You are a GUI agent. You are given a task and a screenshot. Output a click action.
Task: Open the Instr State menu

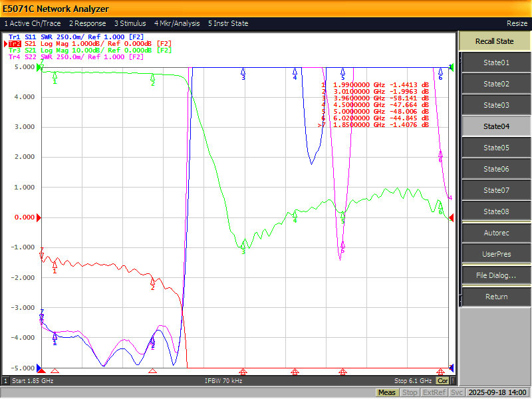pos(228,23)
